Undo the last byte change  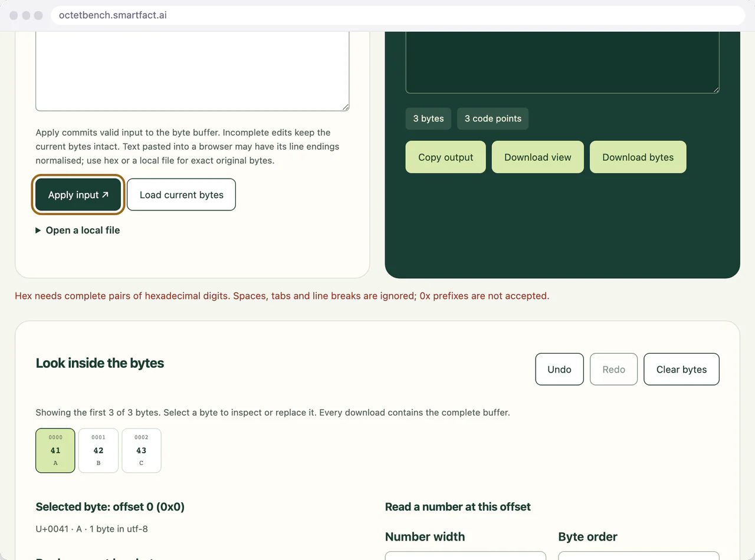(x=559, y=369)
